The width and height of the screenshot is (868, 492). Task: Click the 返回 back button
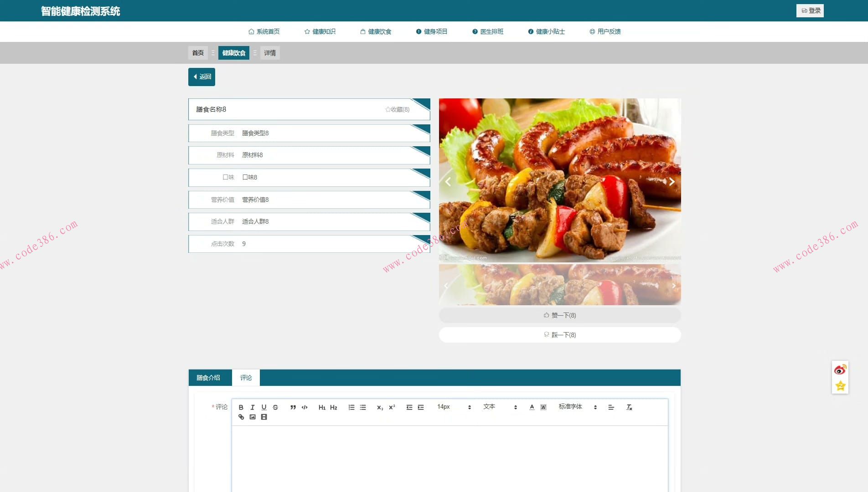pyautogui.click(x=201, y=77)
